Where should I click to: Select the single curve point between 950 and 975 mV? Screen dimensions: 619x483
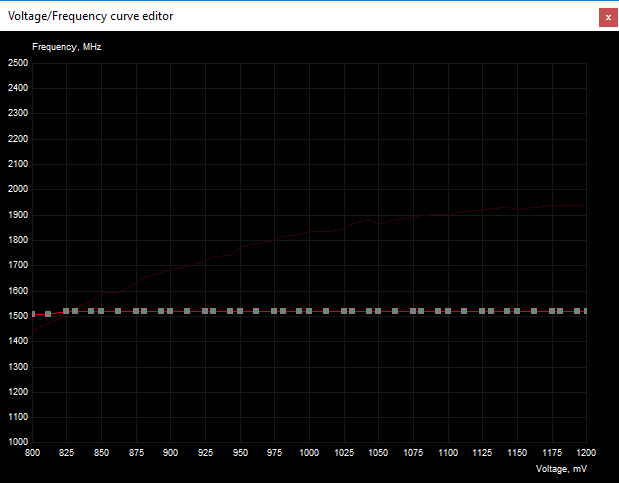pos(256,311)
